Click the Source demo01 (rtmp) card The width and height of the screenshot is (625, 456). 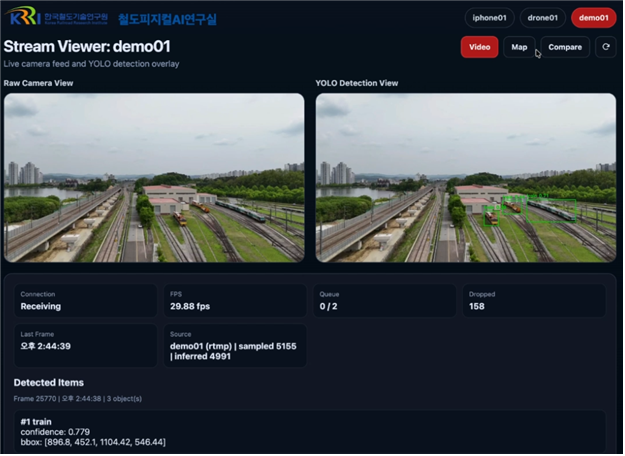(x=236, y=346)
